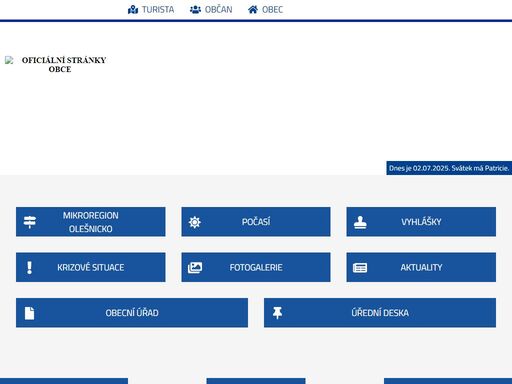
Task: Open Mikroregion Olešnicko tile
Action: click(91, 222)
